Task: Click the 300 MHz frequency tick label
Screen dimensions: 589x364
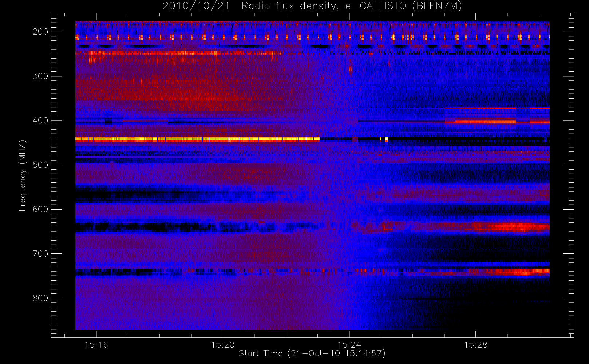Action: tap(40, 76)
